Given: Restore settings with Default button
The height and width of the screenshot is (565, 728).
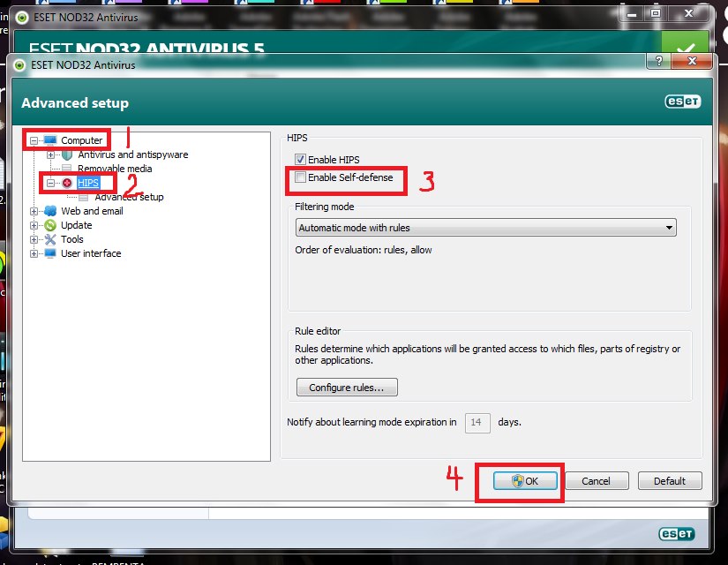Looking at the screenshot, I should point(670,481).
